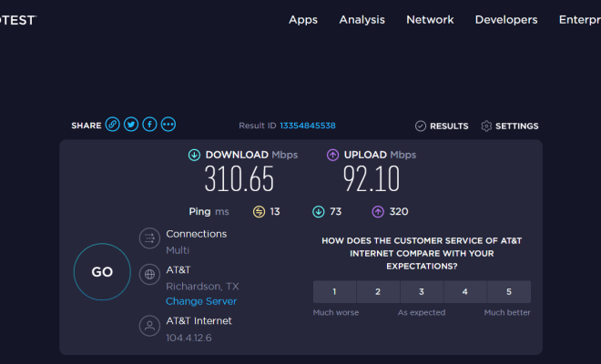Click the Results checkmark icon
The height and width of the screenshot is (364, 601).
pos(421,126)
